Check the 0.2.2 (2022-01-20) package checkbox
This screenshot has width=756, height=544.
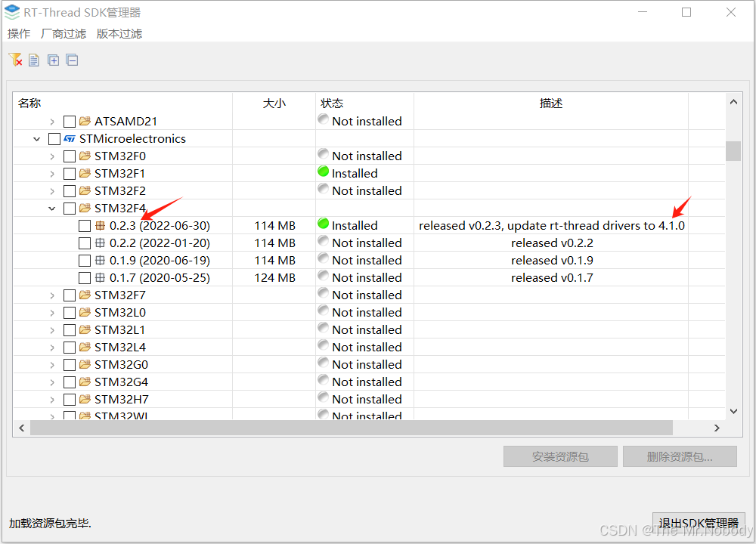[85, 243]
